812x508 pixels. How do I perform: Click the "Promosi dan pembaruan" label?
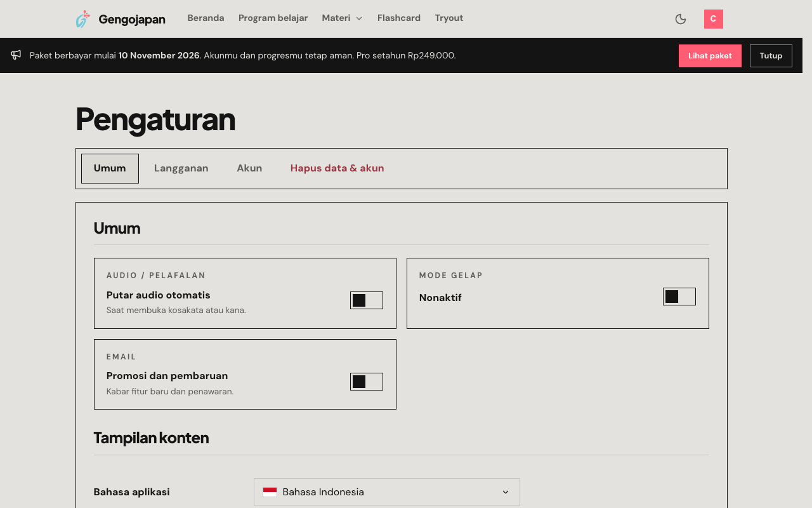(x=167, y=376)
